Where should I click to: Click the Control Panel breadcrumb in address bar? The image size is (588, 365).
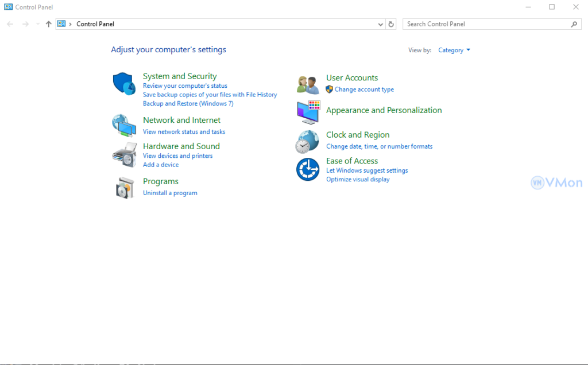tap(95, 24)
